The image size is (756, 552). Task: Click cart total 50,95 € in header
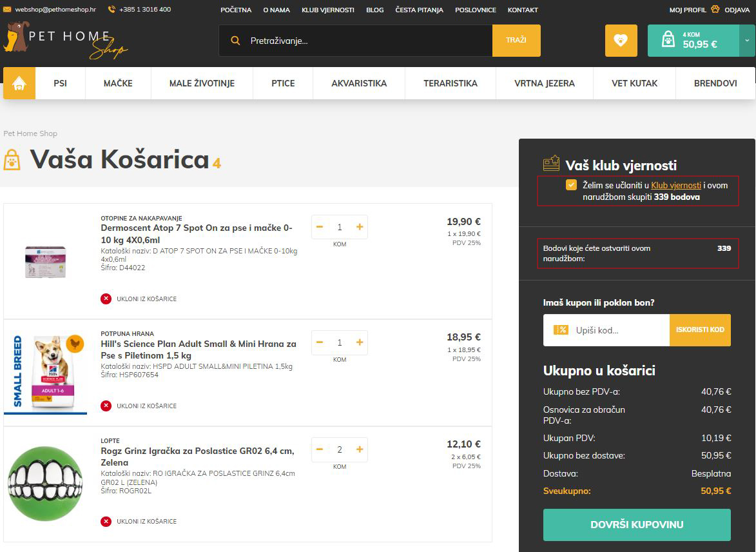(x=699, y=44)
